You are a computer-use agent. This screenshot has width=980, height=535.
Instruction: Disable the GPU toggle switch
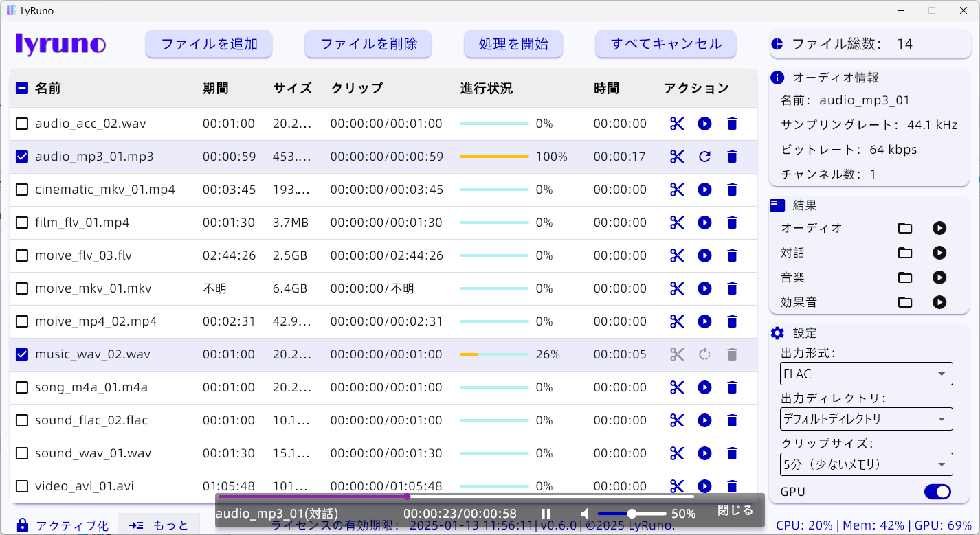(937, 492)
